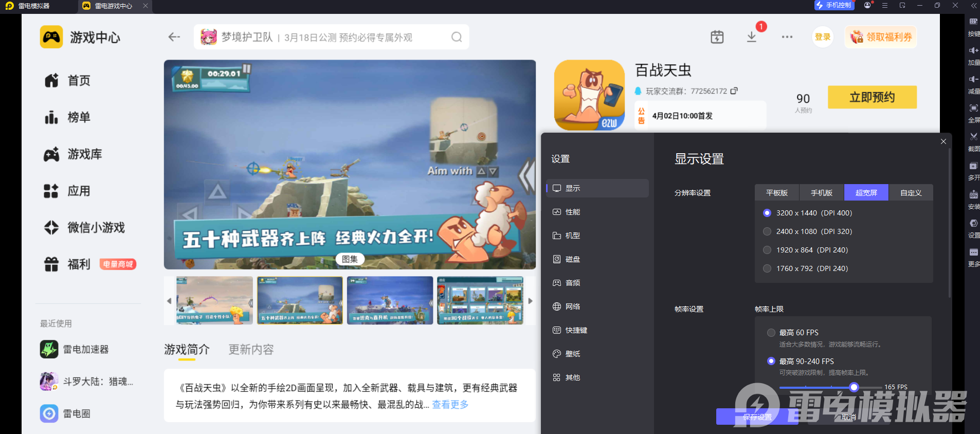This screenshot has height=434, width=980.
Task: Select the third screenshot thumbnail
Action: (x=390, y=300)
